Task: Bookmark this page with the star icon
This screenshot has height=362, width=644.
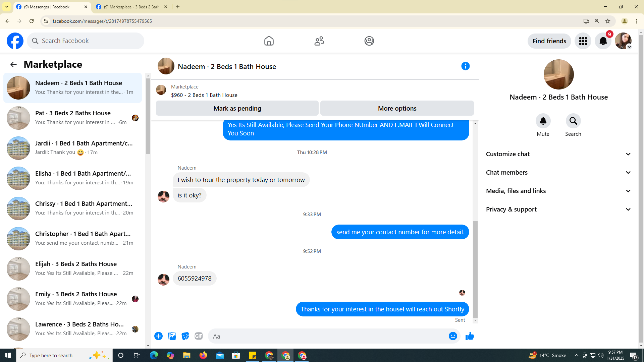Action: [608, 21]
